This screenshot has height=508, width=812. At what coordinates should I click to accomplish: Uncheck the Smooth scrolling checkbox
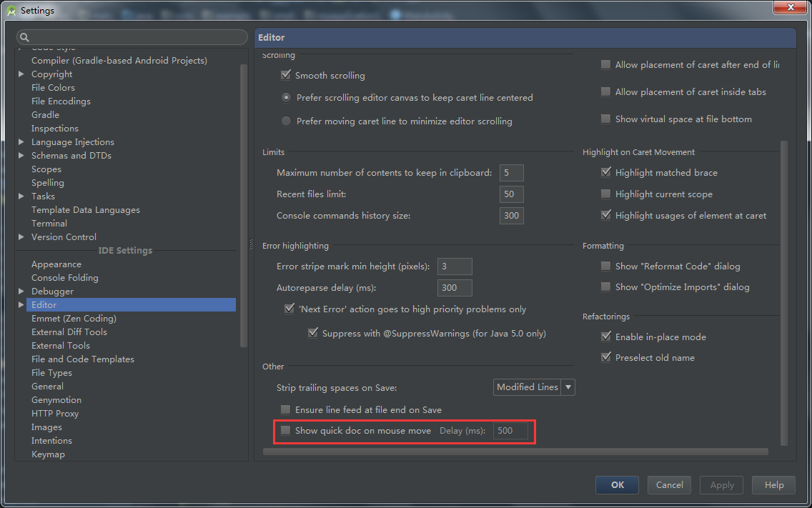click(x=286, y=75)
